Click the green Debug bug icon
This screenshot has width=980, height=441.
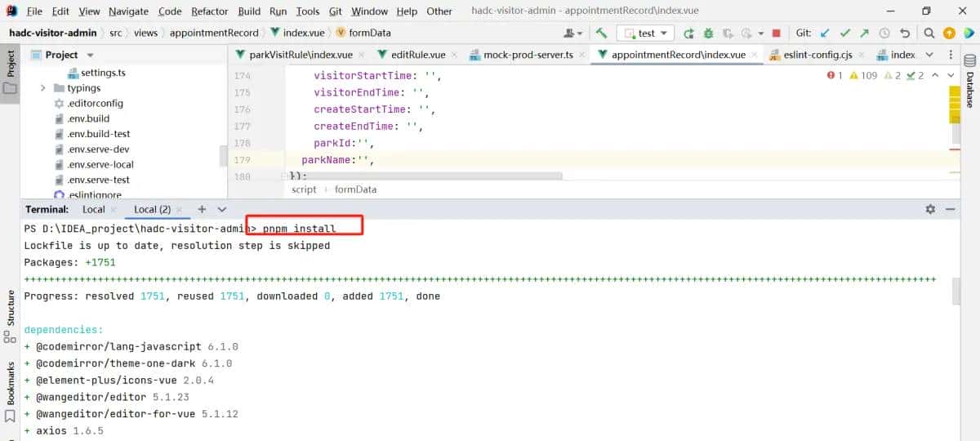(x=708, y=33)
